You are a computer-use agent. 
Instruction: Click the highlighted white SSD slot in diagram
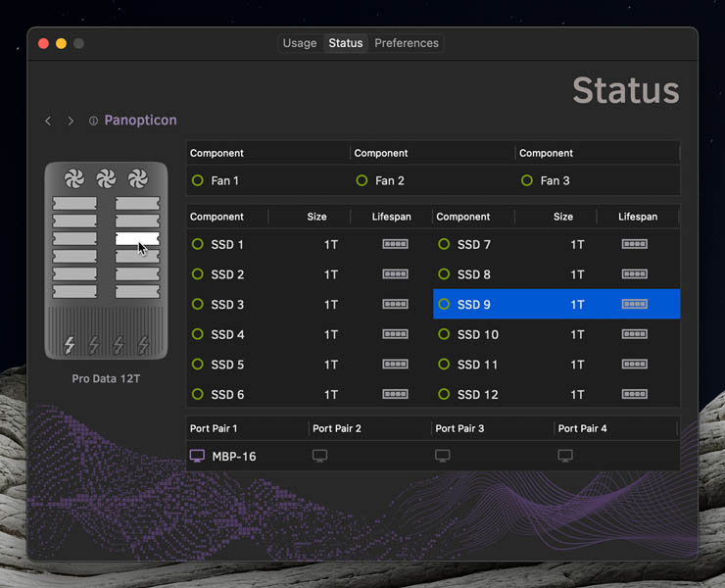click(x=136, y=238)
